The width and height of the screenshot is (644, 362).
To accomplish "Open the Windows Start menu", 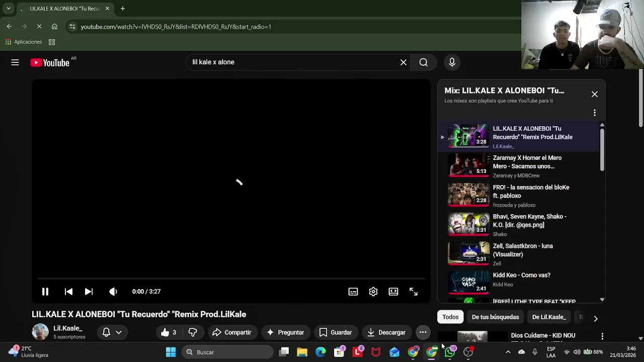I will (171, 352).
